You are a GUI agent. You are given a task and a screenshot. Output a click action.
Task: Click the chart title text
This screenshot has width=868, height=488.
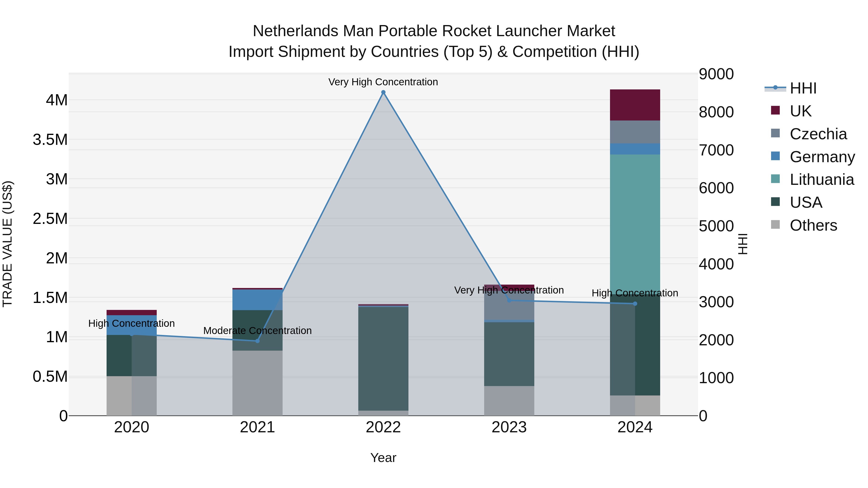[434, 41]
